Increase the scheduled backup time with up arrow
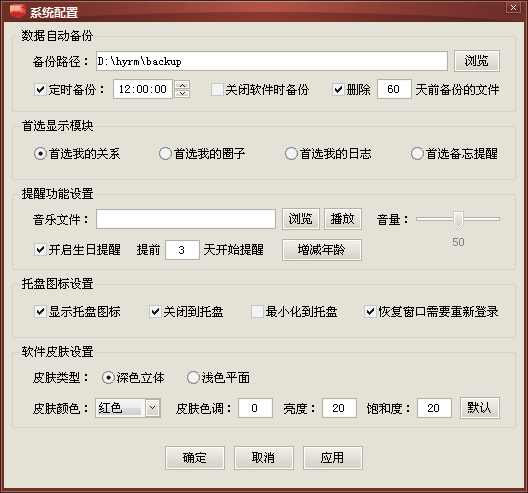Image resolution: width=528 pixels, height=493 pixels. coord(182,85)
